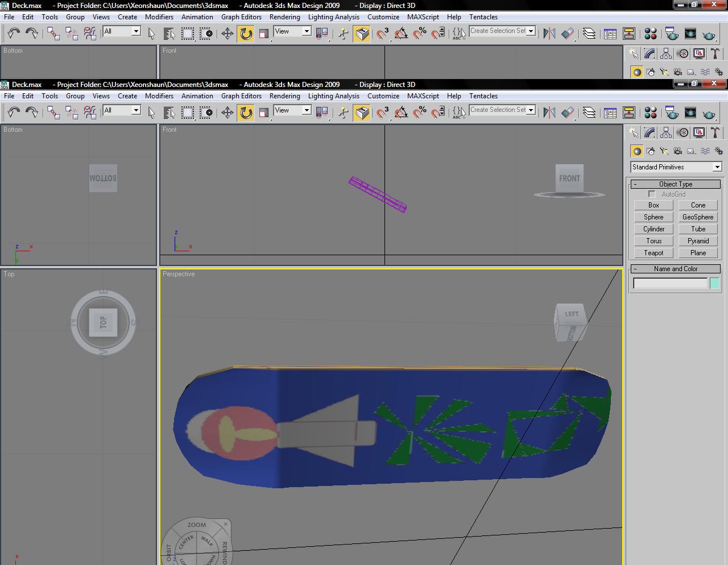The width and height of the screenshot is (728, 565).
Task: Switch to the Hierarchy tab, front window
Action: click(x=666, y=133)
